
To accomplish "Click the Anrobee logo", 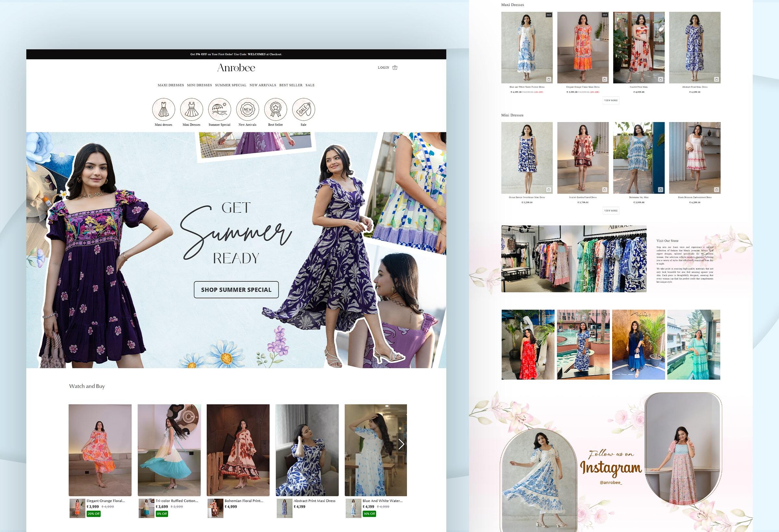I will click(236, 68).
